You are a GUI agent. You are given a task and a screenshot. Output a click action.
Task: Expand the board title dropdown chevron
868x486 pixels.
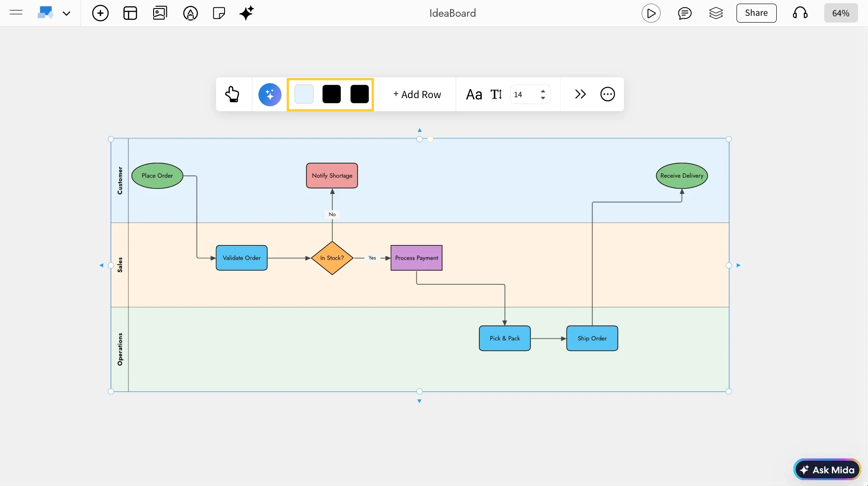pyautogui.click(x=67, y=13)
